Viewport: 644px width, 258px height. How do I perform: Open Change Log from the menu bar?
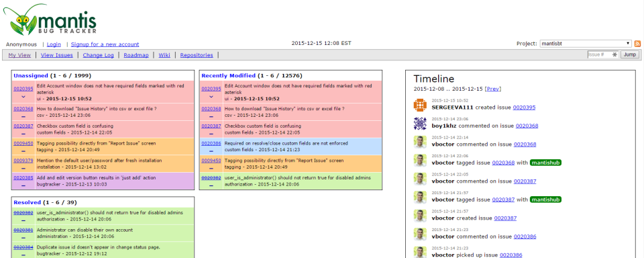point(98,55)
